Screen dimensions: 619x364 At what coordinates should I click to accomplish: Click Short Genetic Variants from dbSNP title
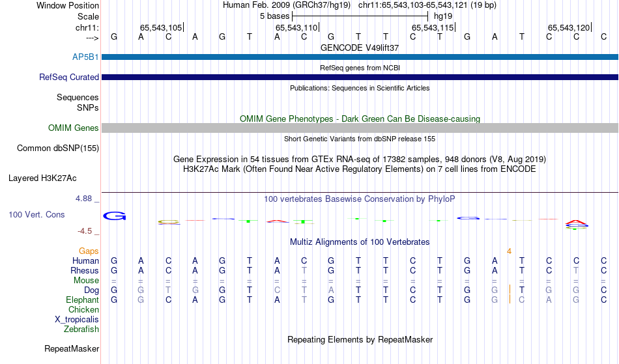(x=360, y=139)
